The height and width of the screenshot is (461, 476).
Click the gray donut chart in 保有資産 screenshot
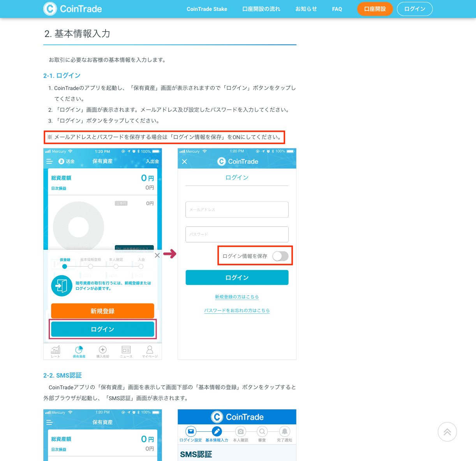tap(78, 227)
